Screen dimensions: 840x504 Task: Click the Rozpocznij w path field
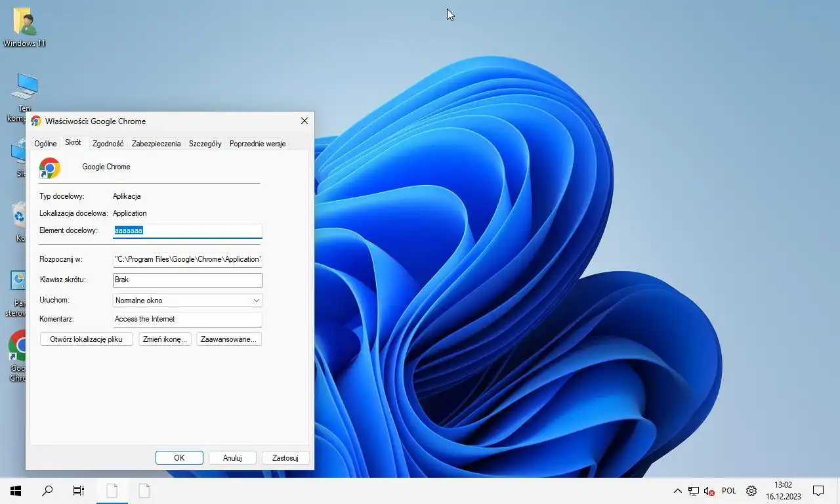pos(188,259)
